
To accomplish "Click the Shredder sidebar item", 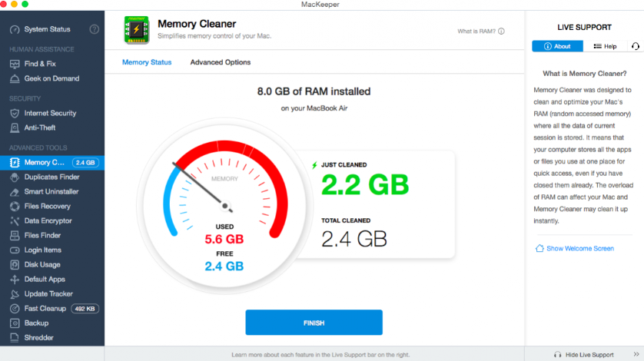I will click(38, 337).
